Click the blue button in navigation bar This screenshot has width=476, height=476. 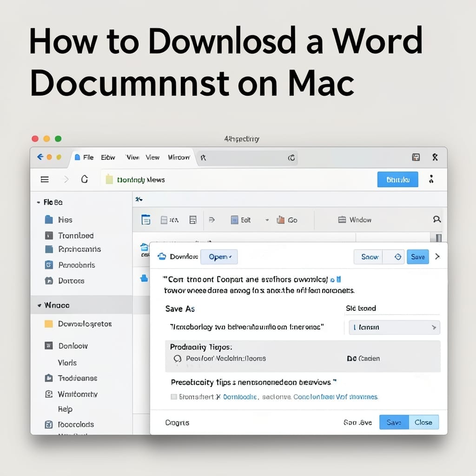pos(398,179)
